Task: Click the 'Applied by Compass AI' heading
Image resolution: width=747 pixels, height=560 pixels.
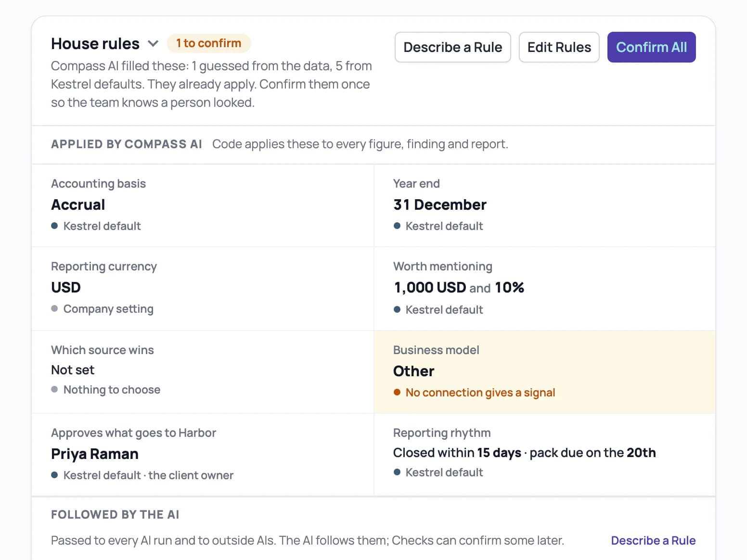Action: click(127, 144)
